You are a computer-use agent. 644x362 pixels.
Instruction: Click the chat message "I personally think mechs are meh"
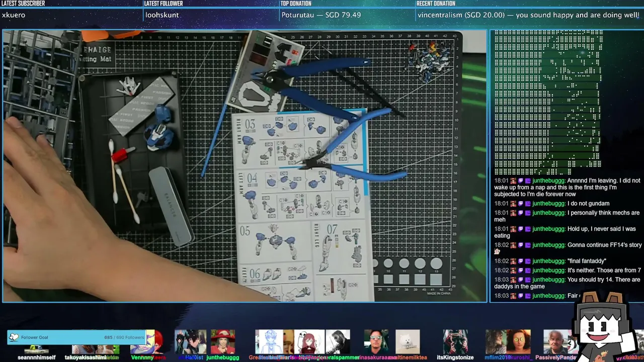pyautogui.click(x=567, y=216)
